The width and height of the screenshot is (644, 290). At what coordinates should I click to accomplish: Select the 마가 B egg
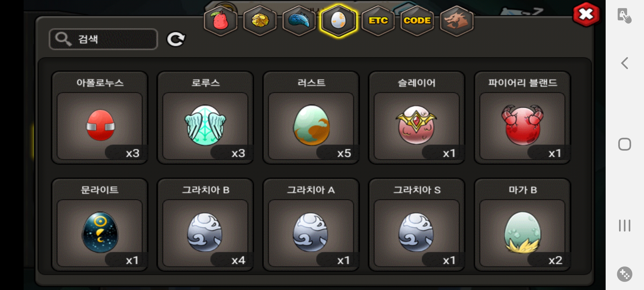(522, 225)
